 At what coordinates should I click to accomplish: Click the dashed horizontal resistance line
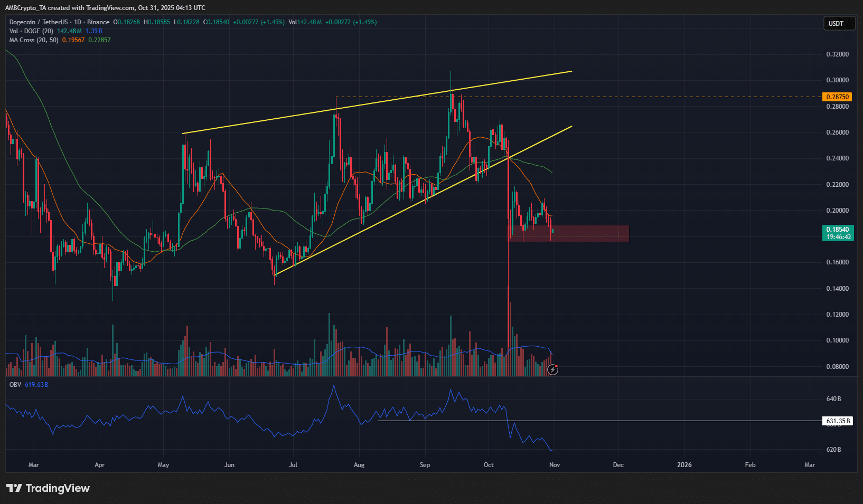[x=660, y=97]
